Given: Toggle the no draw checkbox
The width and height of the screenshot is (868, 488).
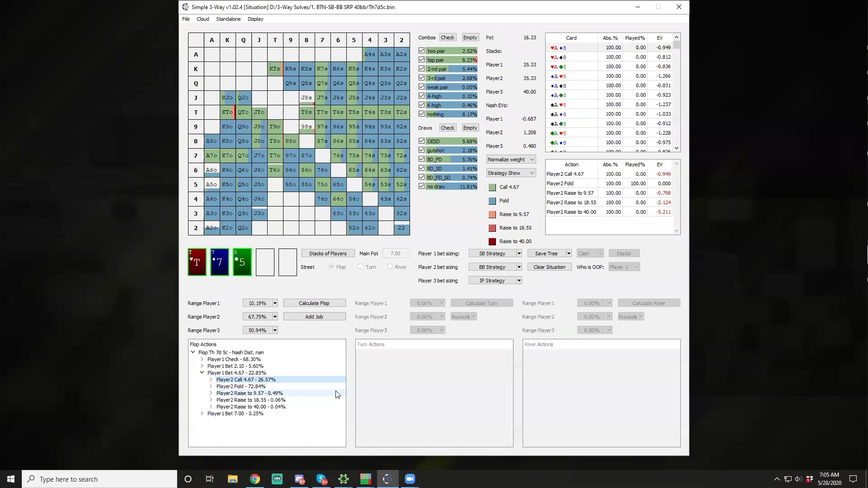Looking at the screenshot, I should pyautogui.click(x=422, y=186).
